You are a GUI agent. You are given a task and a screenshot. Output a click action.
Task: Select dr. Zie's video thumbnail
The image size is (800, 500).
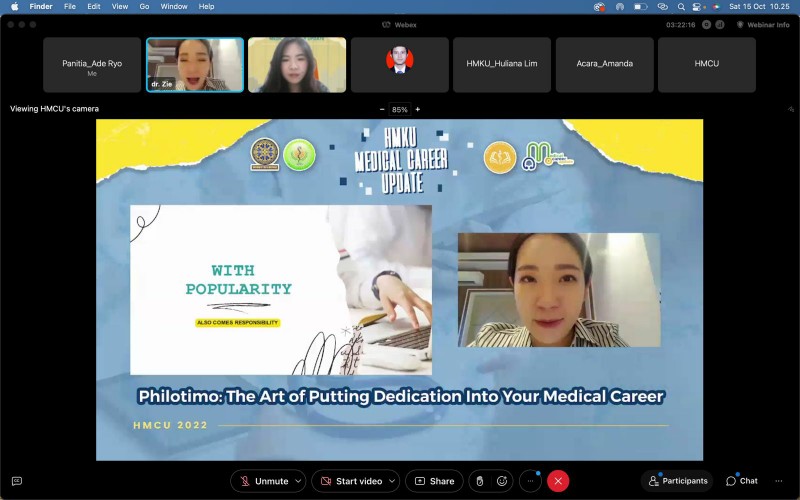pyautogui.click(x=195, y=65)
